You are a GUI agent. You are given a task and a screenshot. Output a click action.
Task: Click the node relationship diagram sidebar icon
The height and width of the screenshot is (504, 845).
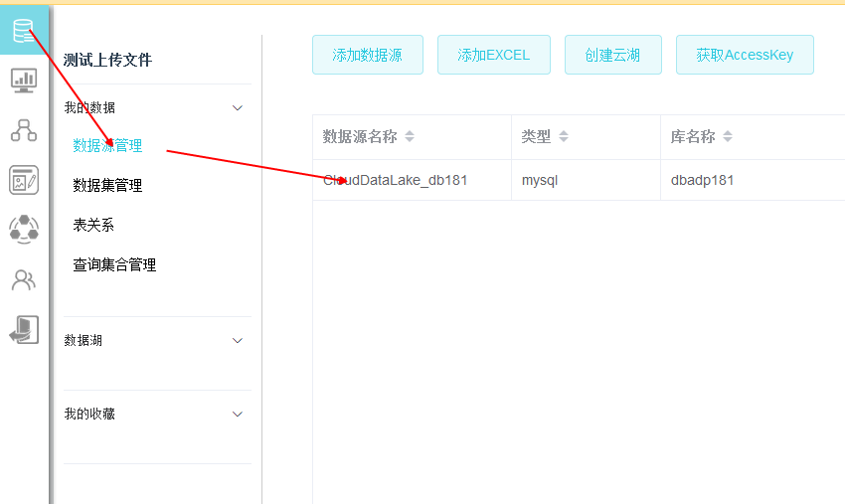point(23,129)
